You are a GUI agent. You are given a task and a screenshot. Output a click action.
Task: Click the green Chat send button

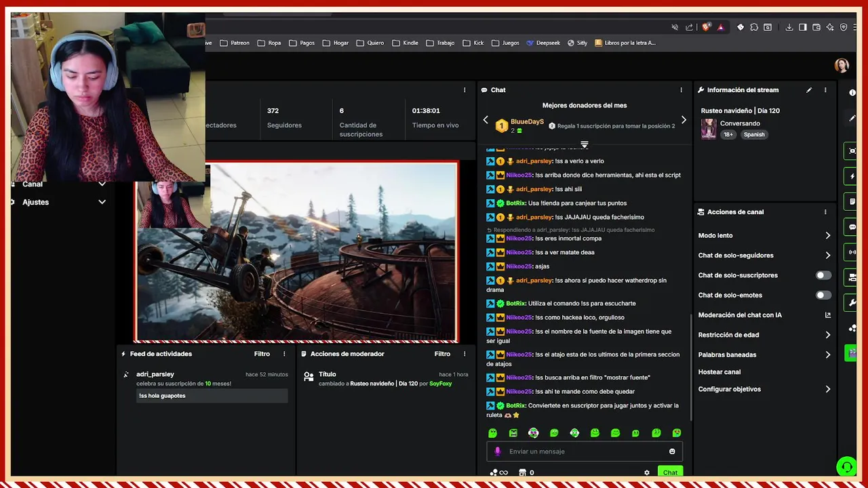[x=670, y=472]
